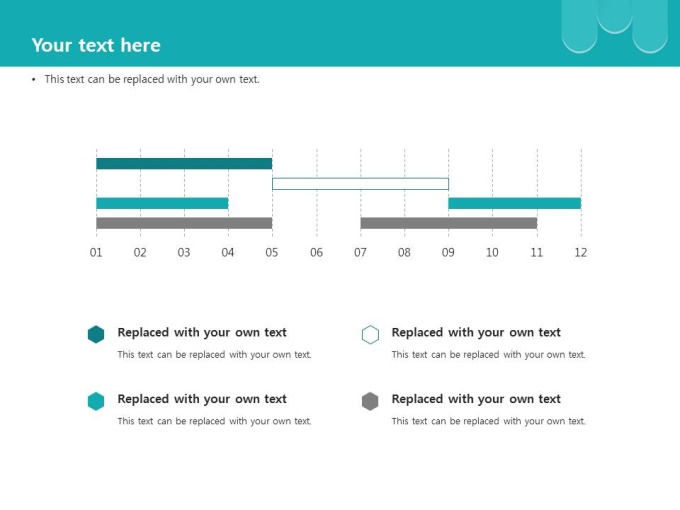Click the bright teal hexagon icon
The image size is (680, 510).
pos(96,401)
